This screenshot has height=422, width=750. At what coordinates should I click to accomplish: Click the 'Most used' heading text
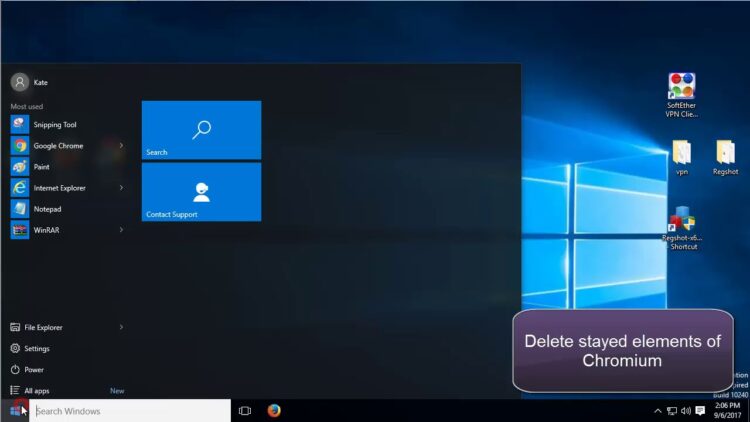27,106
